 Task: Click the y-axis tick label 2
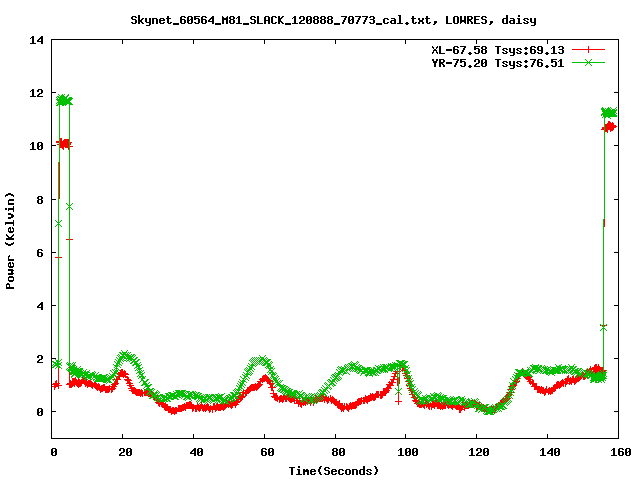pos(40,359)
